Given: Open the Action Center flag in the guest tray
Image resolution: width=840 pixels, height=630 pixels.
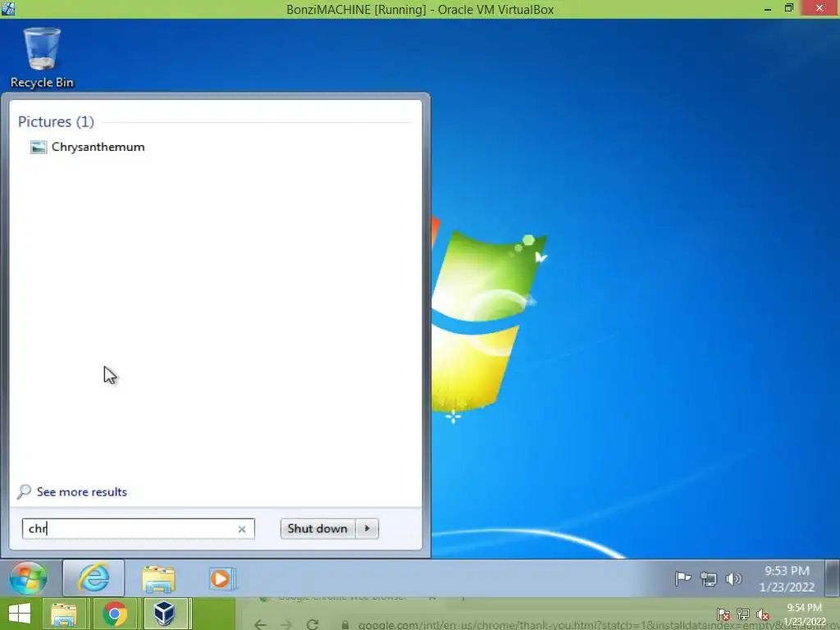Looking at the screenshot, I should [683, 578].
